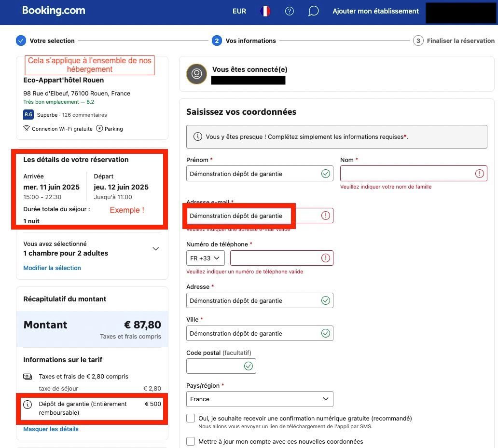Click into the Adresse e-mail field
This screenshot has width=498, height=448.
click(260, 216)
